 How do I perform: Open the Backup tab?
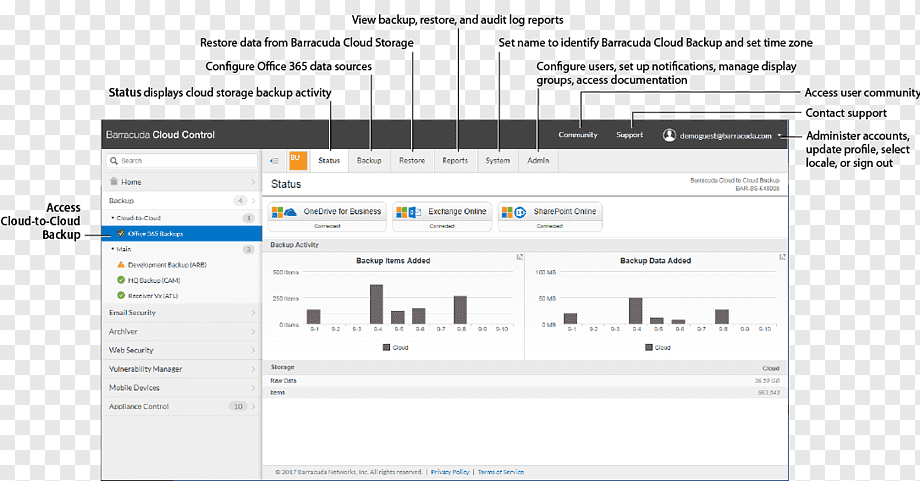point(369,161)
